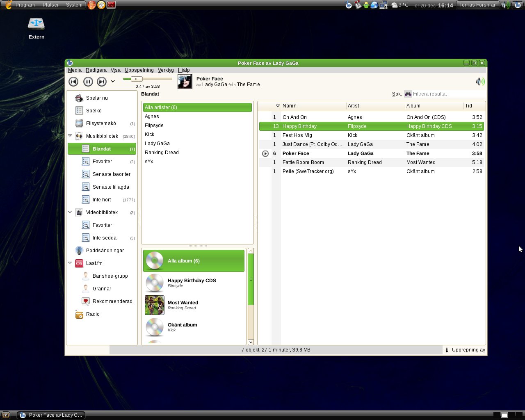Sort tracks by Album column

tap(434, 106)
